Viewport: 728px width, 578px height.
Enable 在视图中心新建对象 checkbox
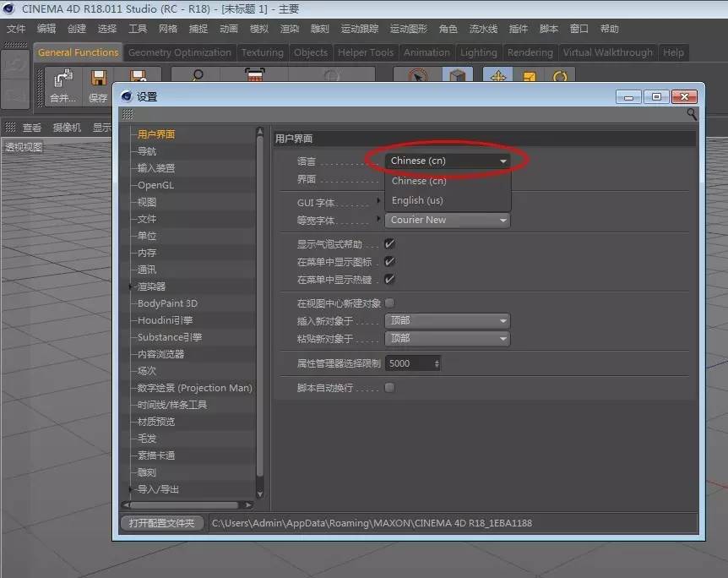pos(389,303)
